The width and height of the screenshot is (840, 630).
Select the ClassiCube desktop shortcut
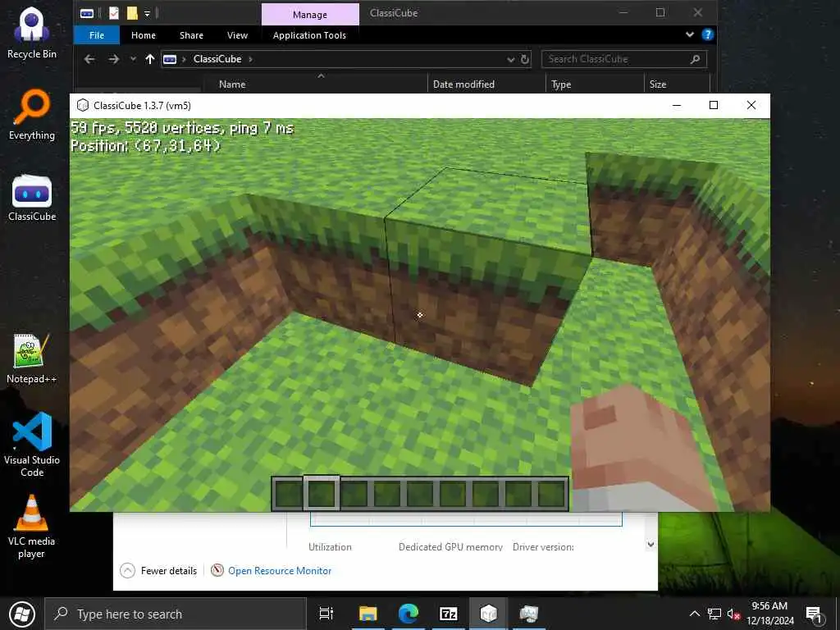pos(32,197)
